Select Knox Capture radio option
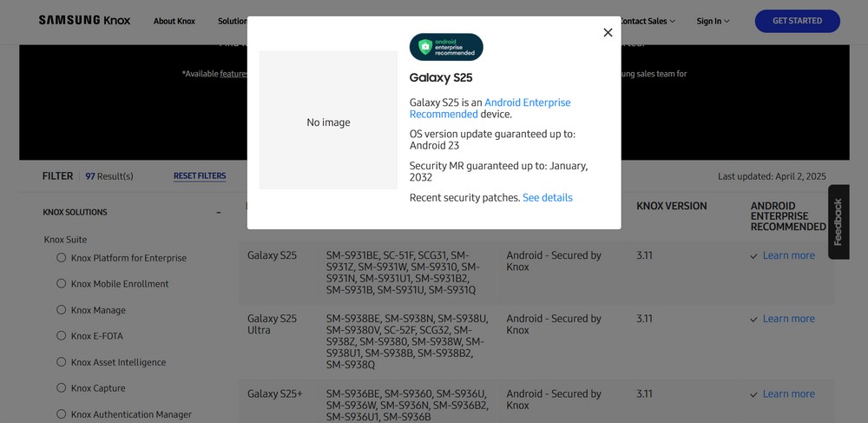The height and width of the screenshot is (423, 868). [62, 387]
